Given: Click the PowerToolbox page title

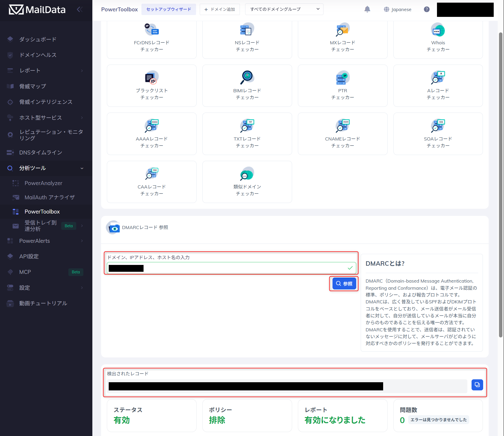Looking at the screenshot, I should coord(120,9).
